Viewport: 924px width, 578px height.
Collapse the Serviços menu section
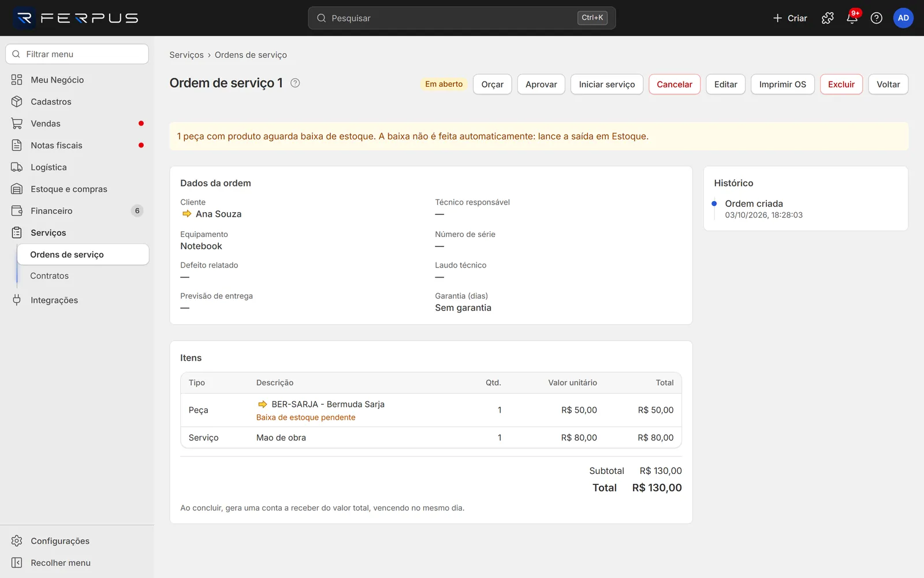coord(77,233)
